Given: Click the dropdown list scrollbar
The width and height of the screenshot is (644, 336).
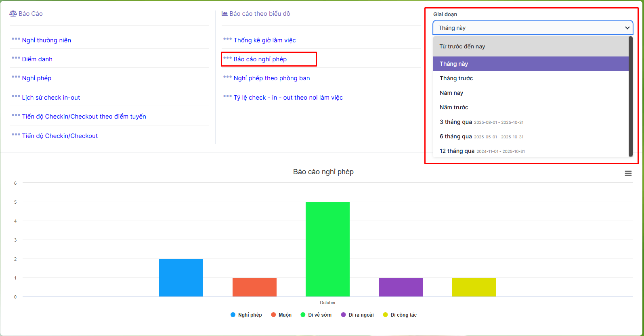Looking at the screenshot, I should tap(630, 97).
